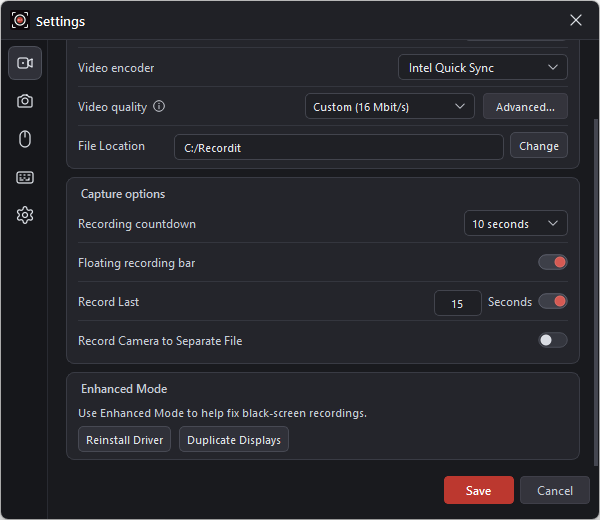Click the Video encoder label
The width and height of the screenshot is (600, 520).
point(116,68)
